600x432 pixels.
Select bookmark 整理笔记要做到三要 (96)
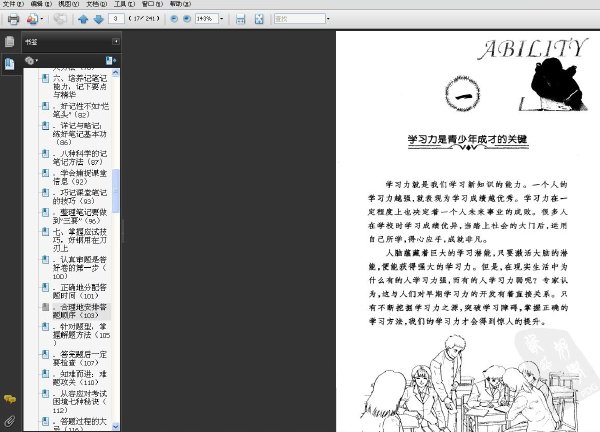click(x=80, y=216)
